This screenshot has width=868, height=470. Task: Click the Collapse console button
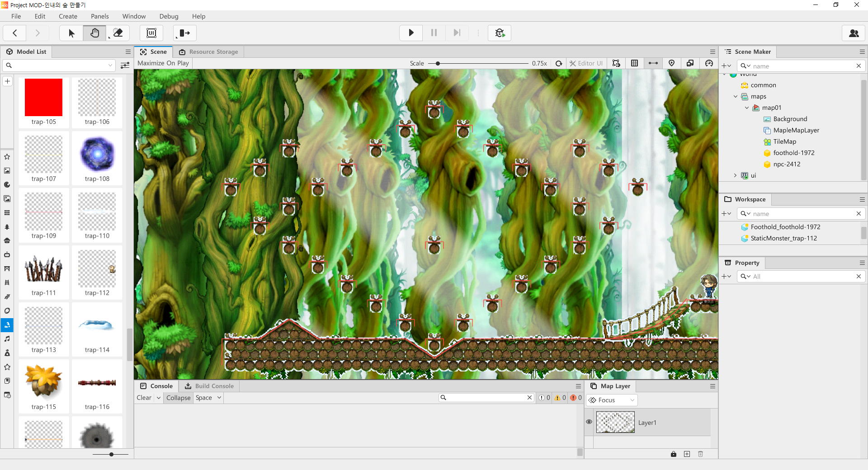tap(179, 398)
